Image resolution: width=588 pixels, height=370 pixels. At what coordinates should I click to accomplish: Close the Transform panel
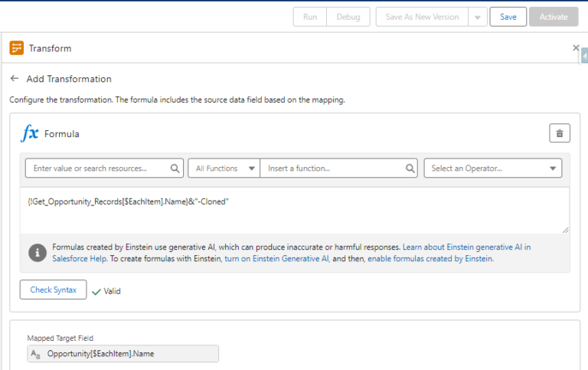(x=576, y=47)
